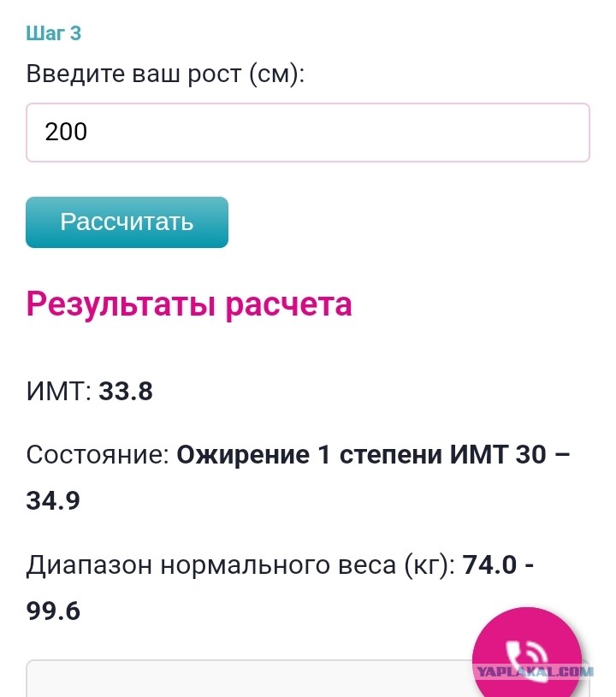Select the ИМТ value 33.8
The width and height of the screenshot is (616, 697).
(126, 391)
